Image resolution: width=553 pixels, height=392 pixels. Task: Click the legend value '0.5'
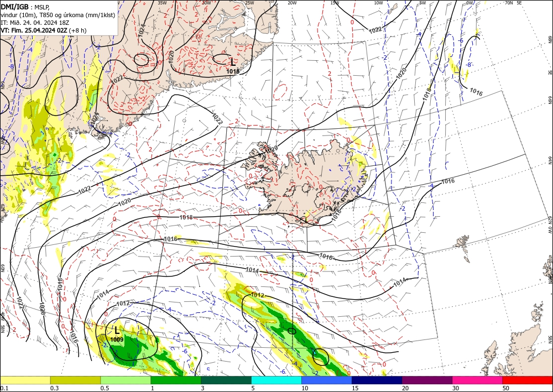pos(105,388)
